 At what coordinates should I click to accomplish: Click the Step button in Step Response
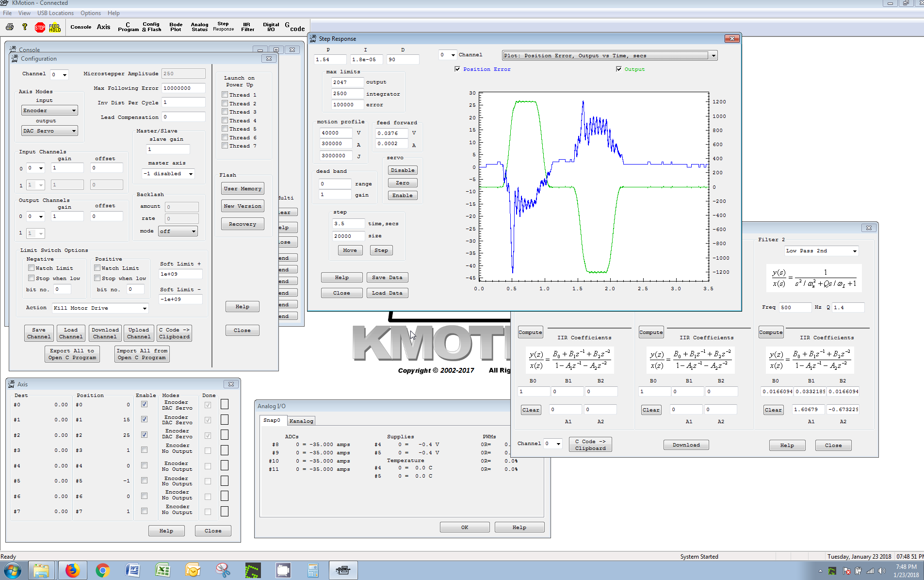381,250
